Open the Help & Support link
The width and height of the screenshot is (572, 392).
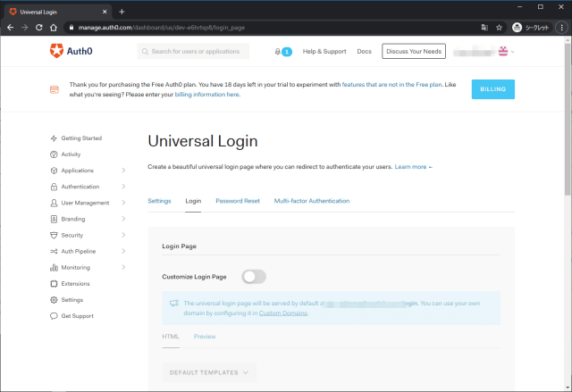(x=324, y=52)
